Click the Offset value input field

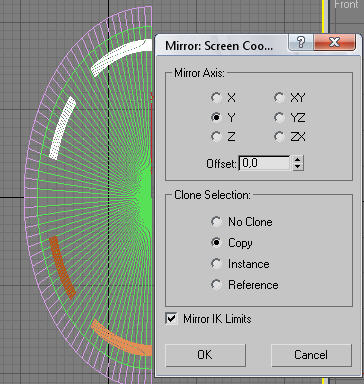[265, 163]
